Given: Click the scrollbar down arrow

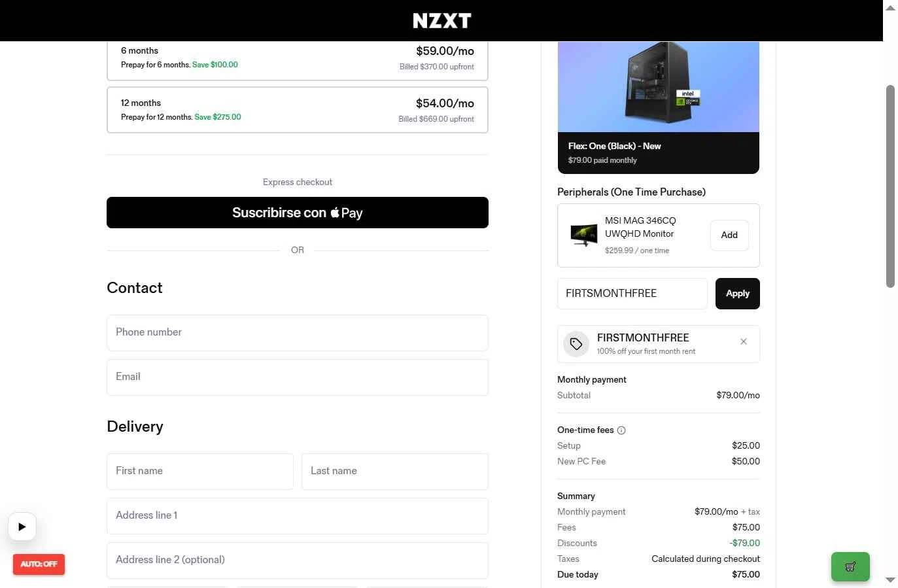Looking at the screenshot, I should pos(890,580).
